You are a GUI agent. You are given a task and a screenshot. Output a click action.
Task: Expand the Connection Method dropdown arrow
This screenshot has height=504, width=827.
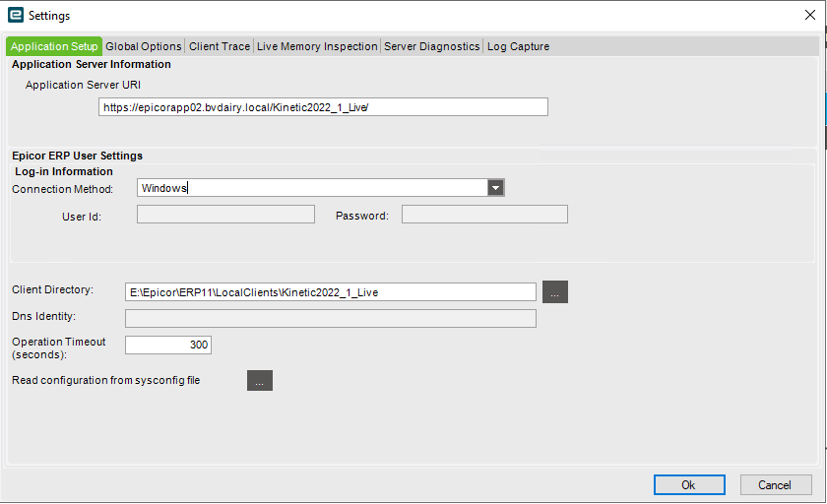click(x=495, y=188)
